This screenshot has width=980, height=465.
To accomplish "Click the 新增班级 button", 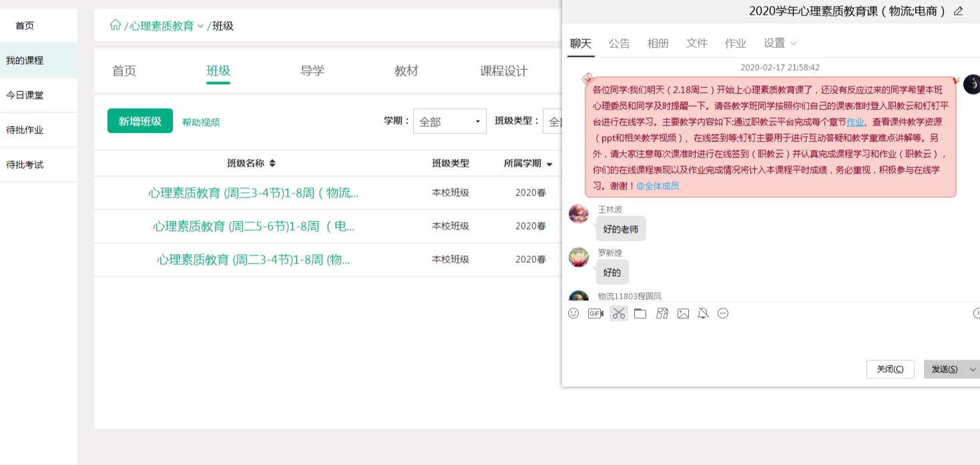I will (x=140, y=121).
